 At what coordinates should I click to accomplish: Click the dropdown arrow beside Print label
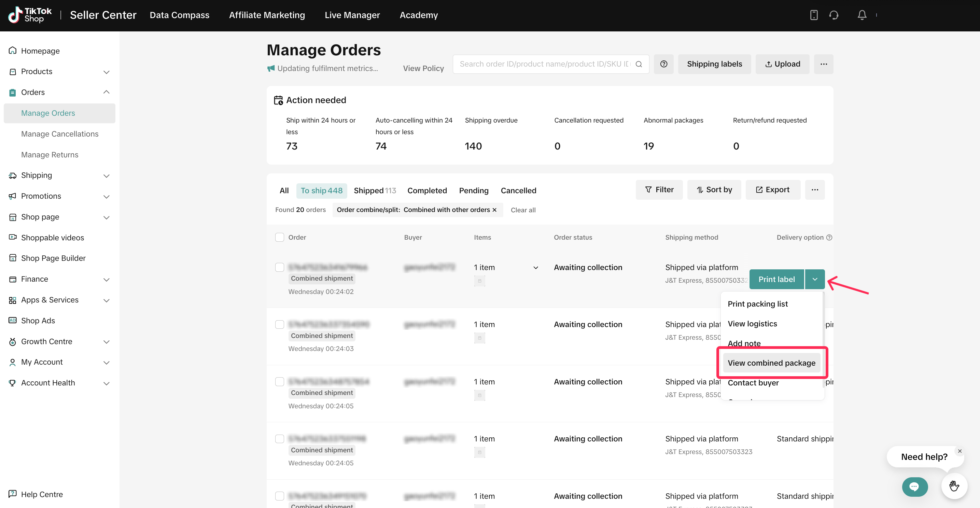[x=814, y=279]
